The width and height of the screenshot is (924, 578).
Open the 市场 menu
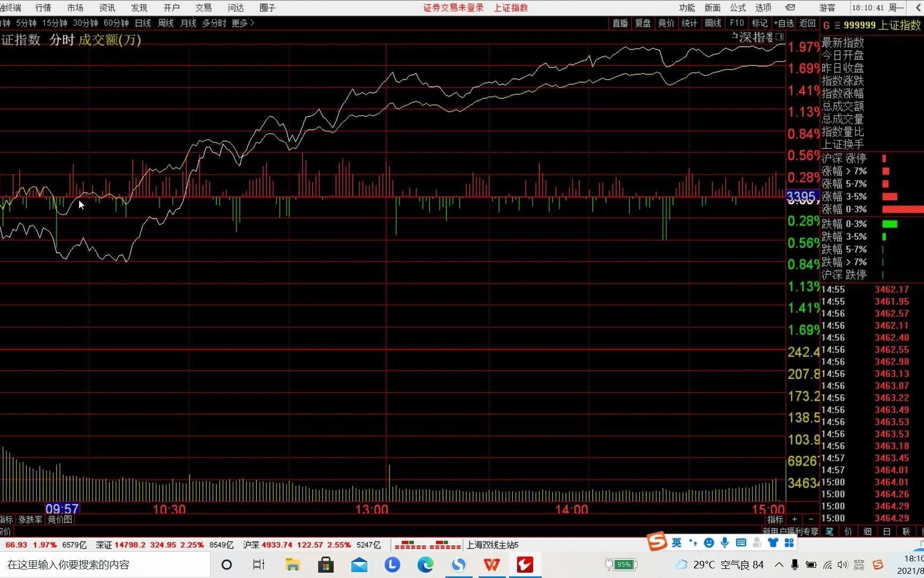75,7
